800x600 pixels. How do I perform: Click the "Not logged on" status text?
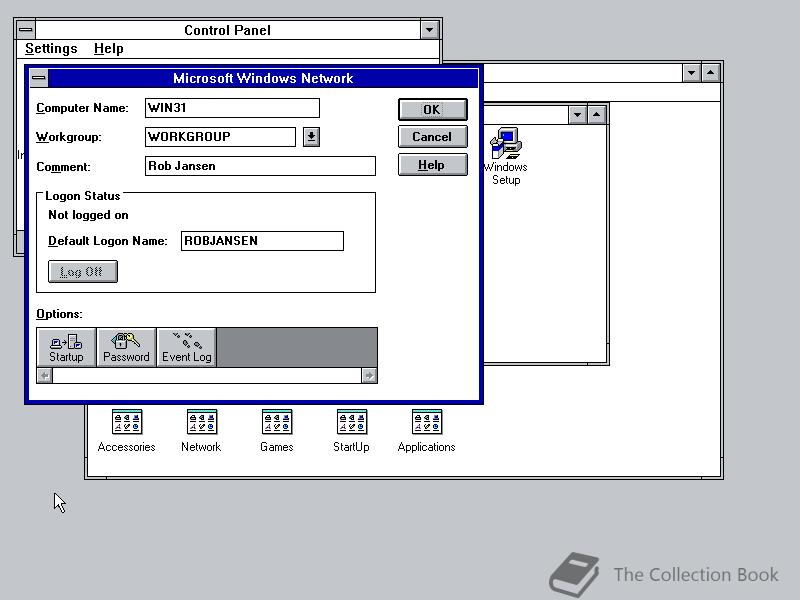88,215
